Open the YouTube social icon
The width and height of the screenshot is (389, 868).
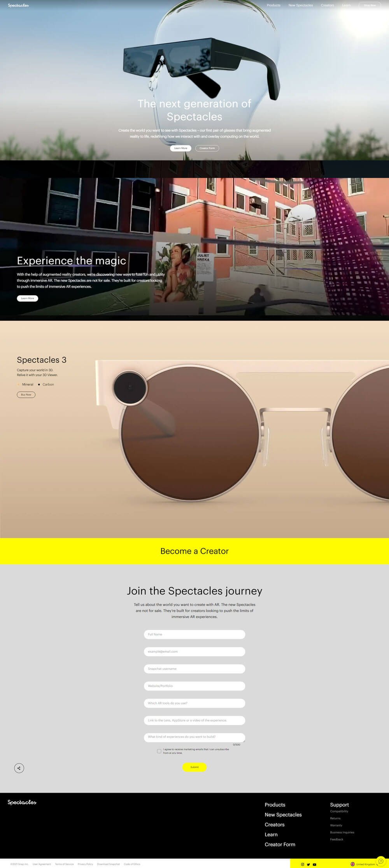click(x=314, y=864)
